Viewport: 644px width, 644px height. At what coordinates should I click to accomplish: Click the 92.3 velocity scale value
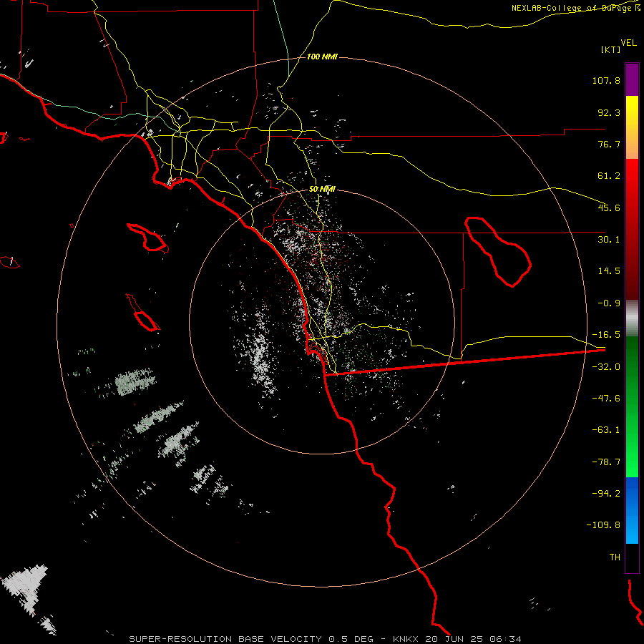click(609, 112)
